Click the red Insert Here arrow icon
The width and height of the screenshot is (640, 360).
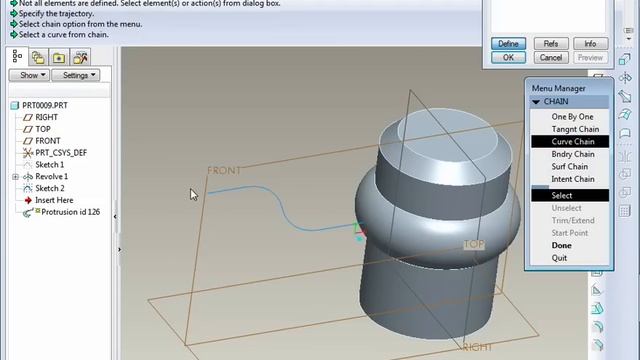coord(28,200)
